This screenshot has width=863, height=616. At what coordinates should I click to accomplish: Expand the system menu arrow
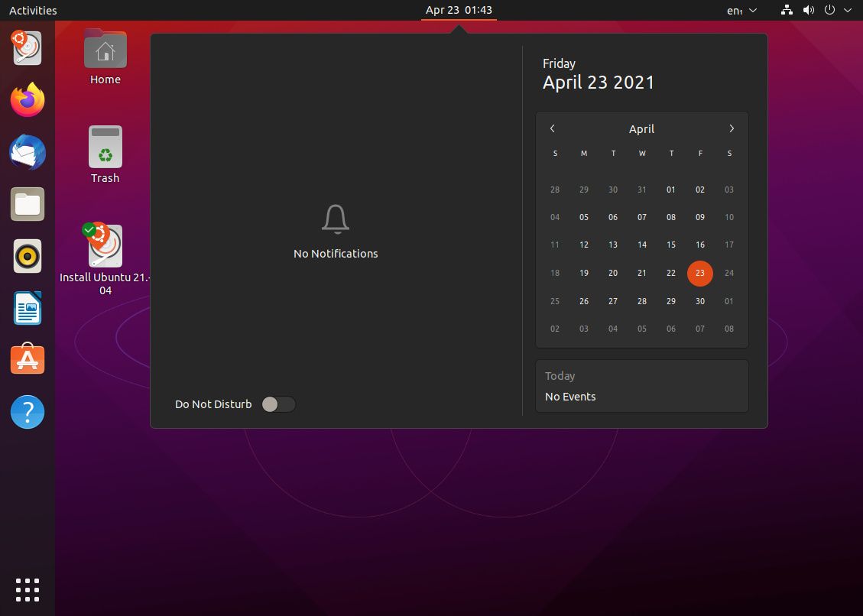848,10
